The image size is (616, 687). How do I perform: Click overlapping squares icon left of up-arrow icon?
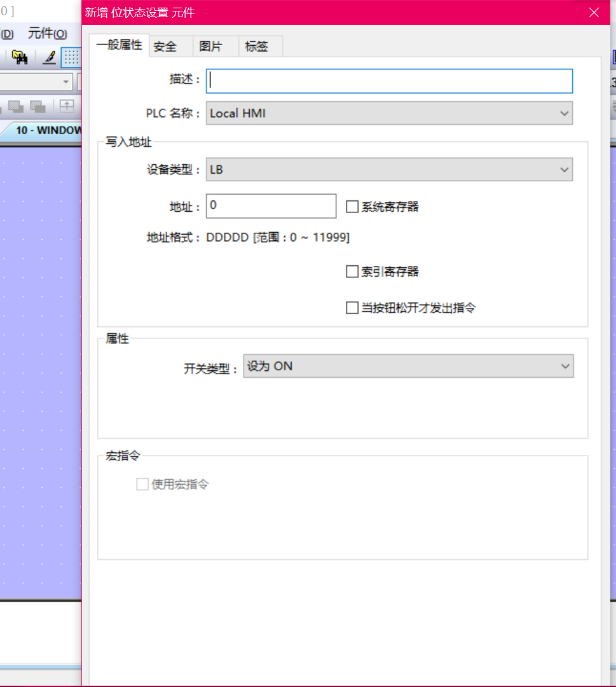38,106
